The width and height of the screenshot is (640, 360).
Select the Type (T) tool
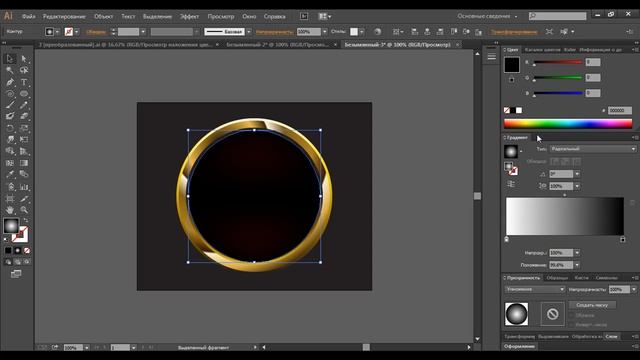[24, 82]
